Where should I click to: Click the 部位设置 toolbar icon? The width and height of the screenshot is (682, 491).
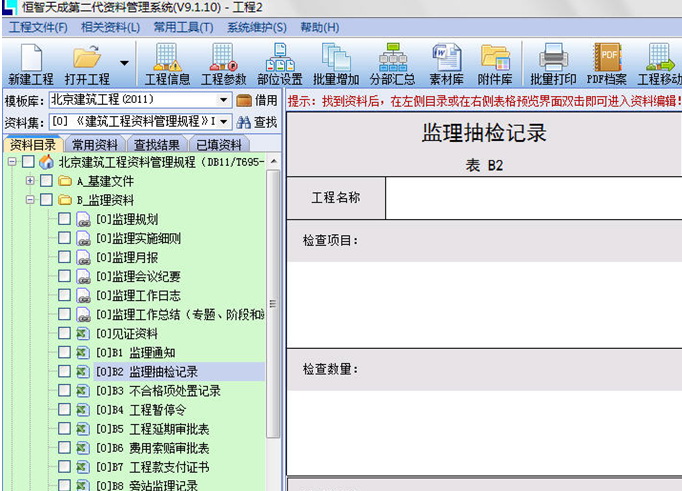coord(280,57)
